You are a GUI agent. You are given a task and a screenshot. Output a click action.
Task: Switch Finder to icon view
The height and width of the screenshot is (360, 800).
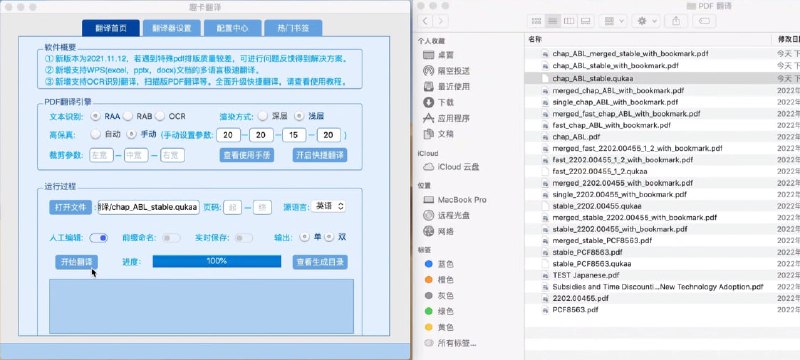pyautogui.click(x=536, y=21)
